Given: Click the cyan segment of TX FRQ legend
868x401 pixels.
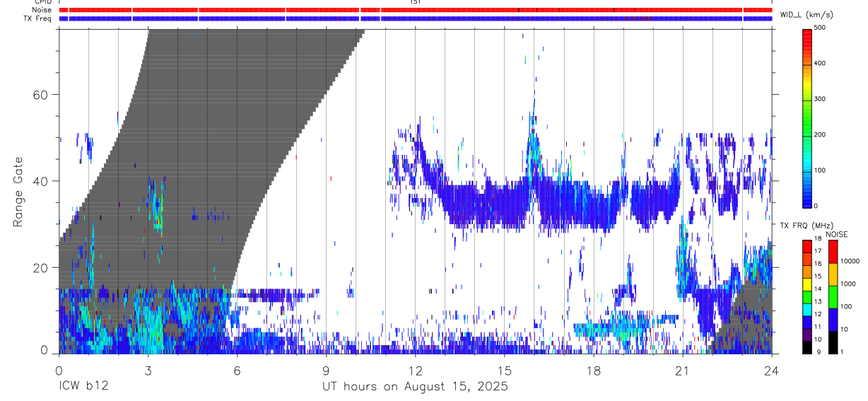Looking at the screenshot, I should tap(807, 309).
